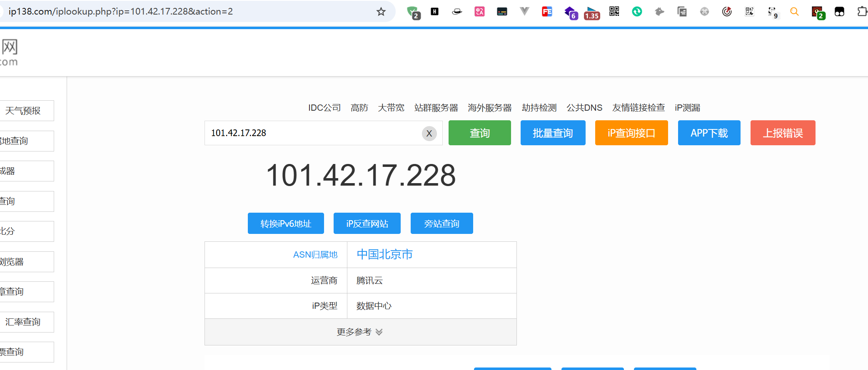868x370 pixels.
Task: Click the green 查询 button
Action: click(479, 133)
